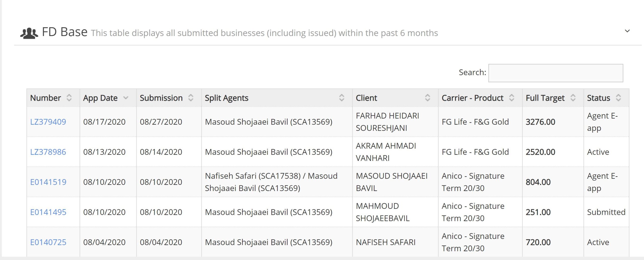Viewport: 644px width, 260px height.
Task: Sort by Status column arrows
Action: (x=619, y=98)
